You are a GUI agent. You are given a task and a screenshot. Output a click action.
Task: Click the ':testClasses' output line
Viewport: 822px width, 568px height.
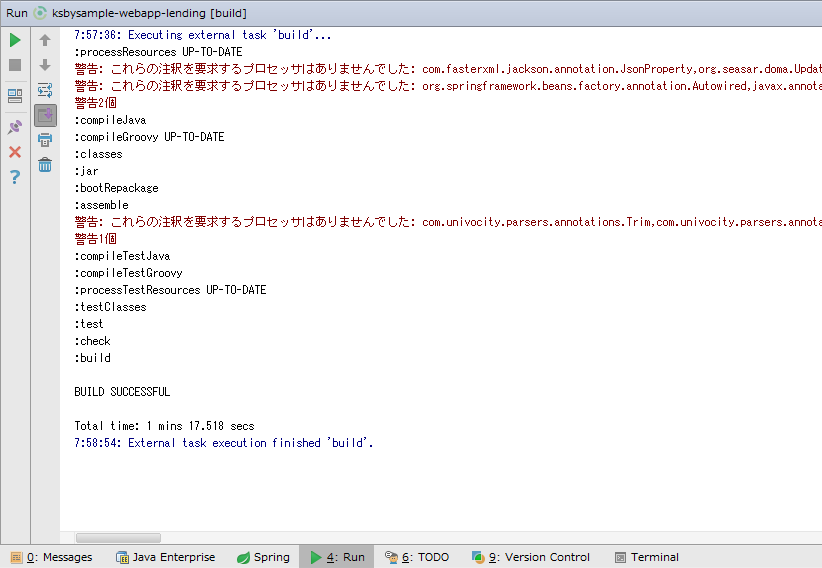click(110, 307)
